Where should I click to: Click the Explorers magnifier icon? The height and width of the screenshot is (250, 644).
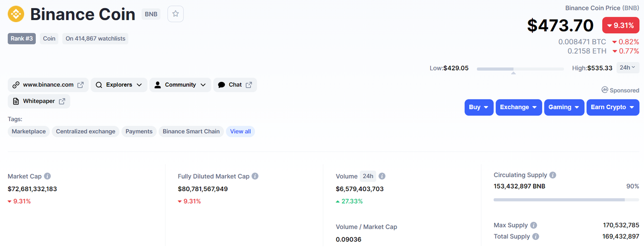(x=99, y=85)
